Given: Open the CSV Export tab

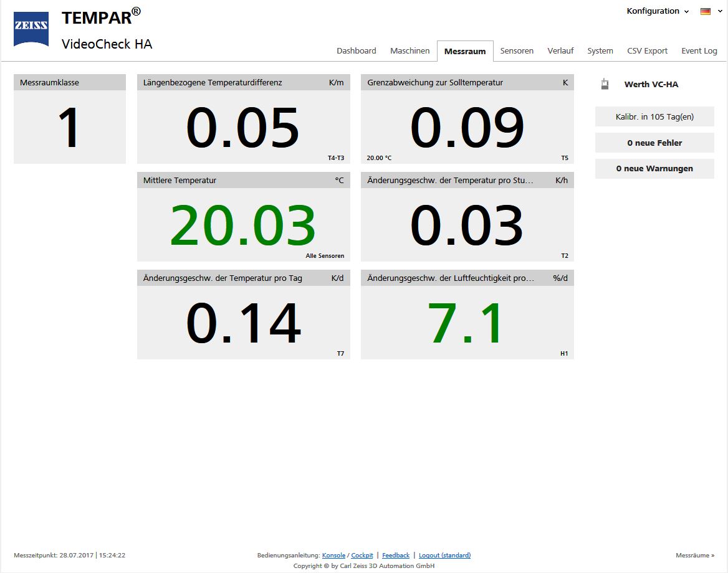Looking at the screenshot, I should pyautogui.click(x=647, y=50).
